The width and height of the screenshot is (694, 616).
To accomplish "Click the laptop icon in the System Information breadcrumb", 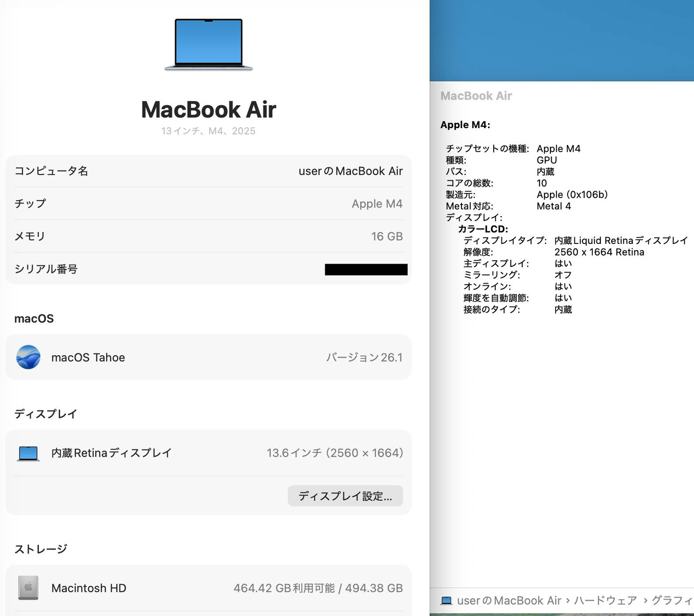I will [x=446, y=600].
